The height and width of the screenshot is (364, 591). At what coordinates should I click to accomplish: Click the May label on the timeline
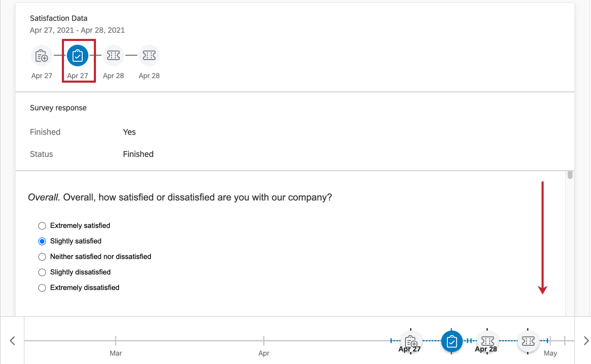[551, 353]
